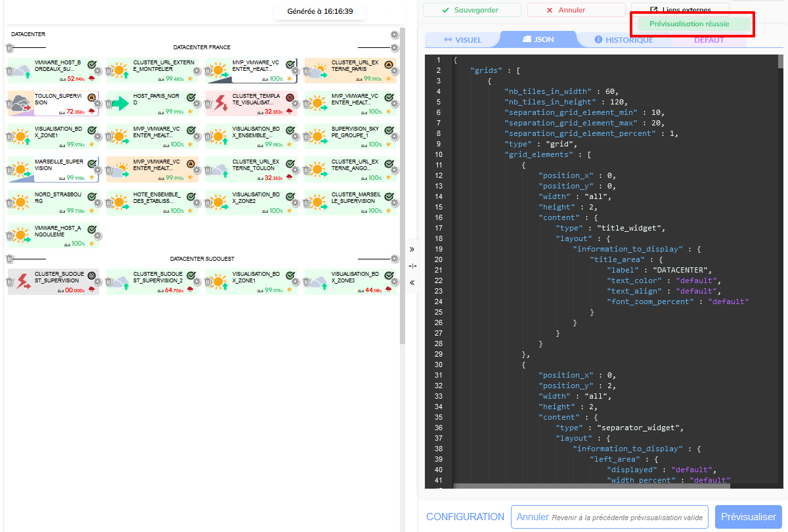The width and height of the screenshot is (788, 532).
Task: Expand preview panel with right double chevron
Action: point(412,250)
